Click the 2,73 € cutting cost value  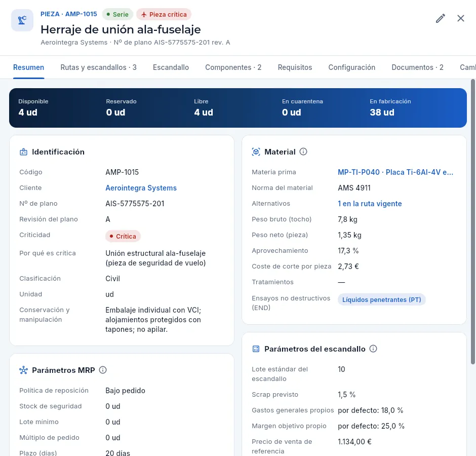click(348, 267)
